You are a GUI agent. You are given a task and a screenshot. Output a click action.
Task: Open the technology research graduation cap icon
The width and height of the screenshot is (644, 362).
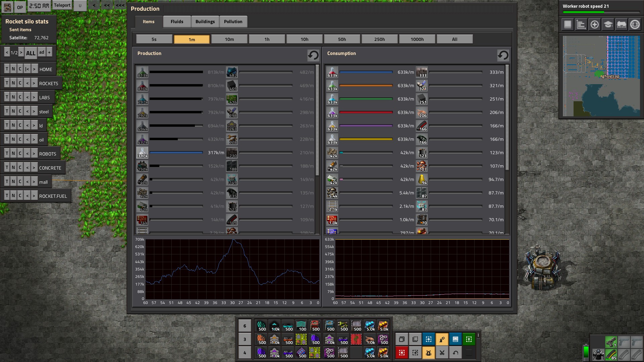click(608, 24)
